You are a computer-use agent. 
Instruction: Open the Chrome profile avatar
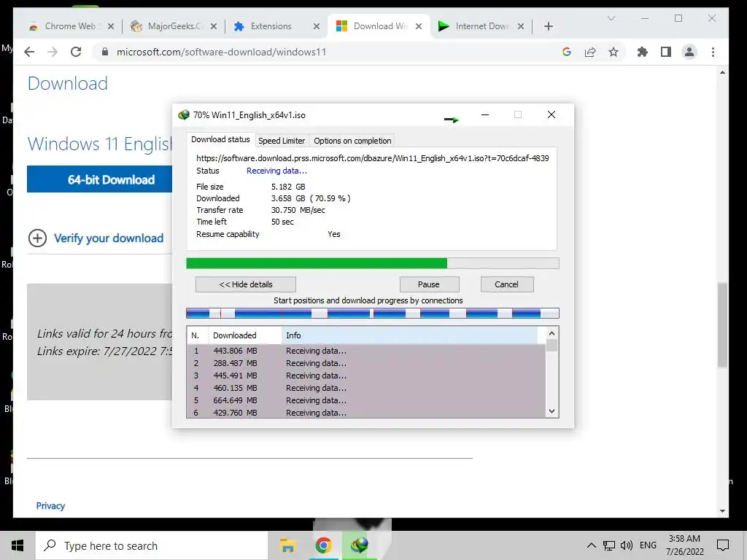[689, 52]
